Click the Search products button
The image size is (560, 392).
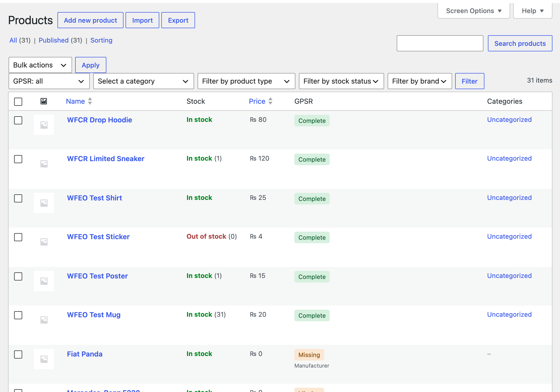[520, 43]
